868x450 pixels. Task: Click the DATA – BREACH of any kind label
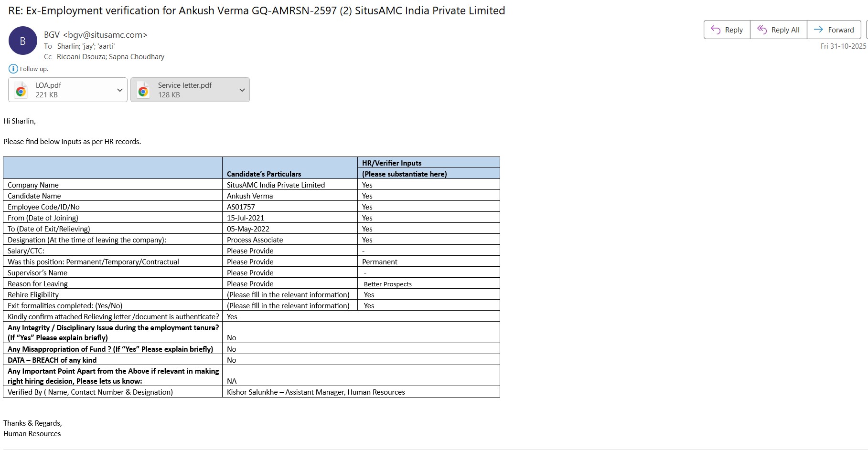pyautogui.click(x=52, y=360)
